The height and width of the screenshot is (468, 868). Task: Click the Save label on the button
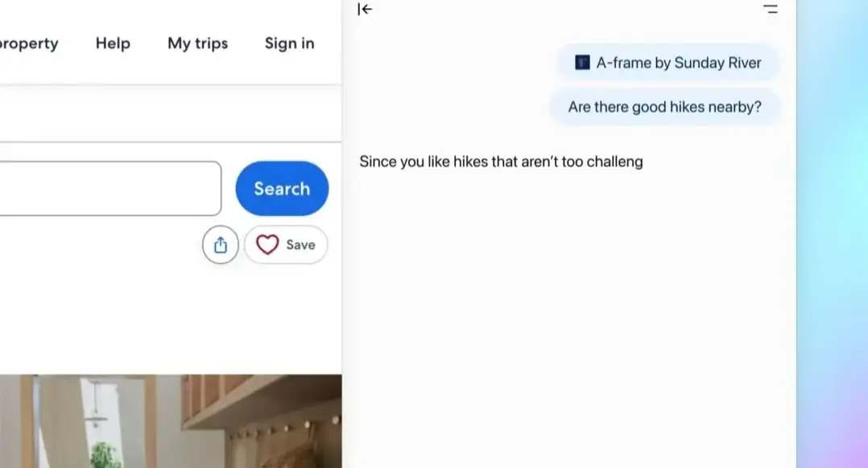(300, 245)
